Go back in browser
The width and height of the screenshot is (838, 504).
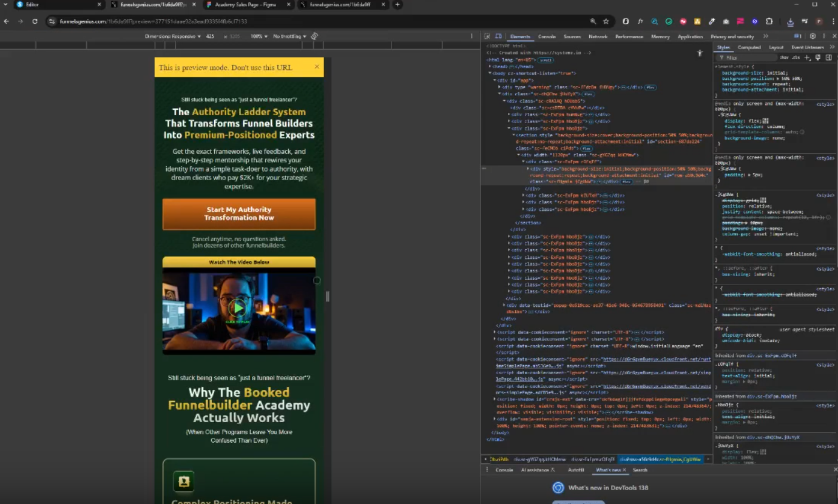(x=7, y=21)
